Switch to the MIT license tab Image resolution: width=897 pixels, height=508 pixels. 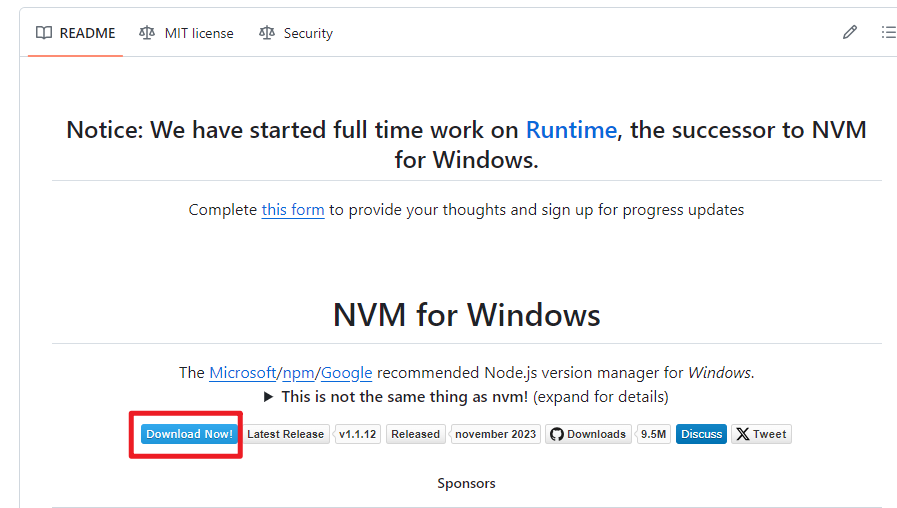point(186,33)
